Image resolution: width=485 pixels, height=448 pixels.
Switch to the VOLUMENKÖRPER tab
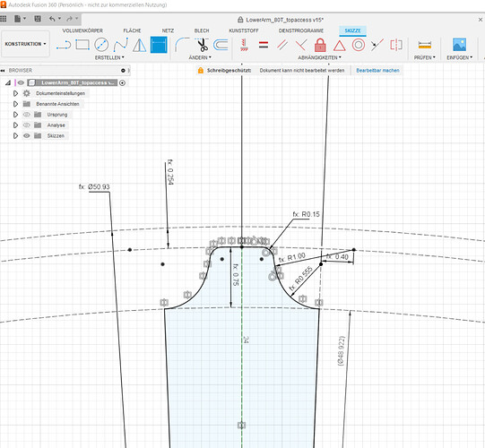[x=82, y=30]
